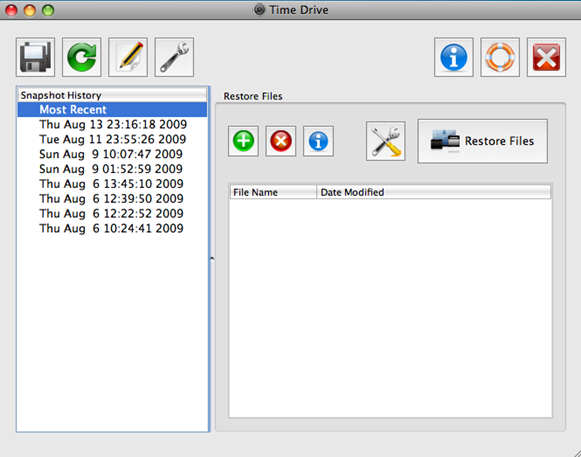Click the red circle remove file icon

[x=281, y=141]
